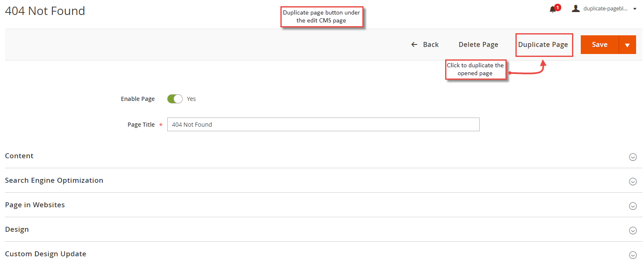This screenshot has width=644, height=265.
Task: Click inside the Page Title input field
Action: [323, 124]
